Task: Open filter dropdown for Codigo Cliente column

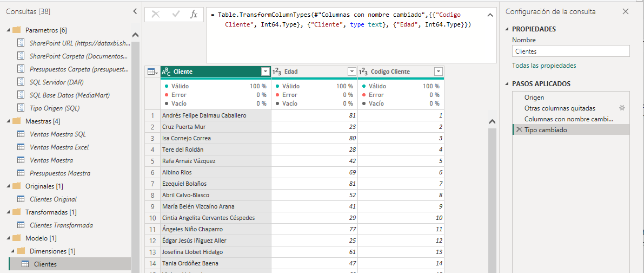Action: pos(438,71)
